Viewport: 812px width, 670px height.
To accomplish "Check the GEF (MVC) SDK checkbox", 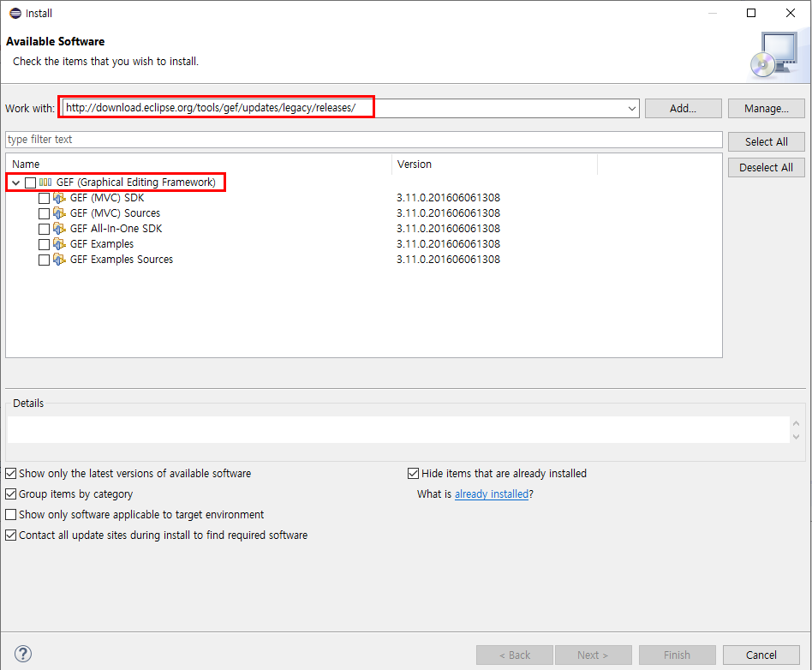I will pyautogui.click(x=44, y=199).
